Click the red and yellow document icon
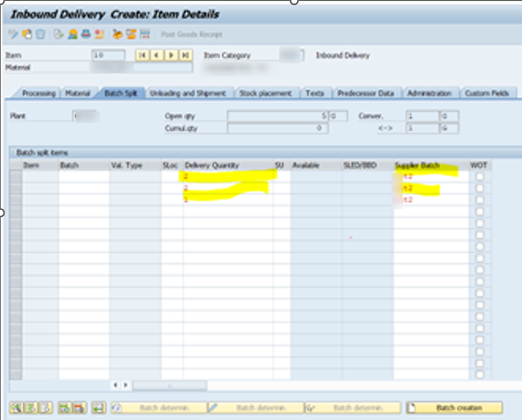Image resolution: width=522 pixels, height=420 pixels. [x=99, y=34]
